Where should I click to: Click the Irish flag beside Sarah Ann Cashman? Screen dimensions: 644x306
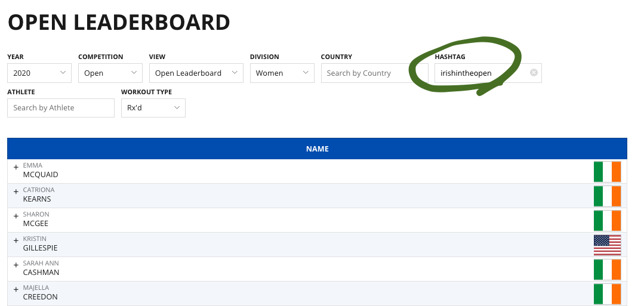pyautogui.click(x=607, y=269)
